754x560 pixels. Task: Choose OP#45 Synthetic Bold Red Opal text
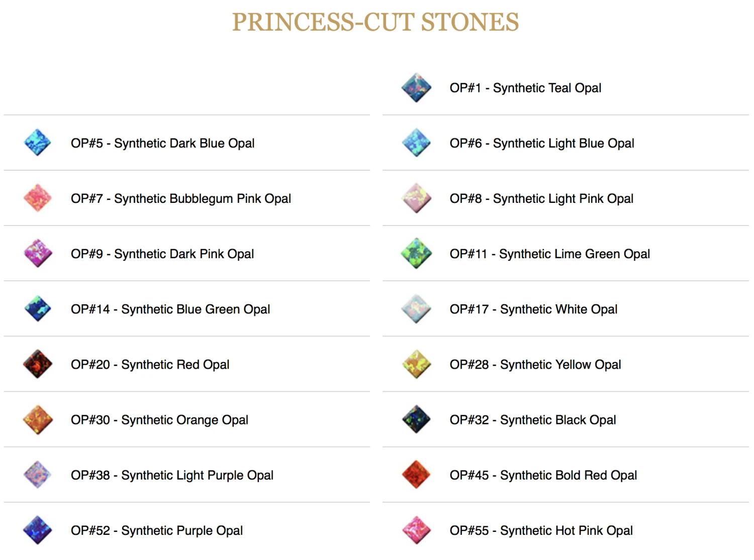coord(543,475)
